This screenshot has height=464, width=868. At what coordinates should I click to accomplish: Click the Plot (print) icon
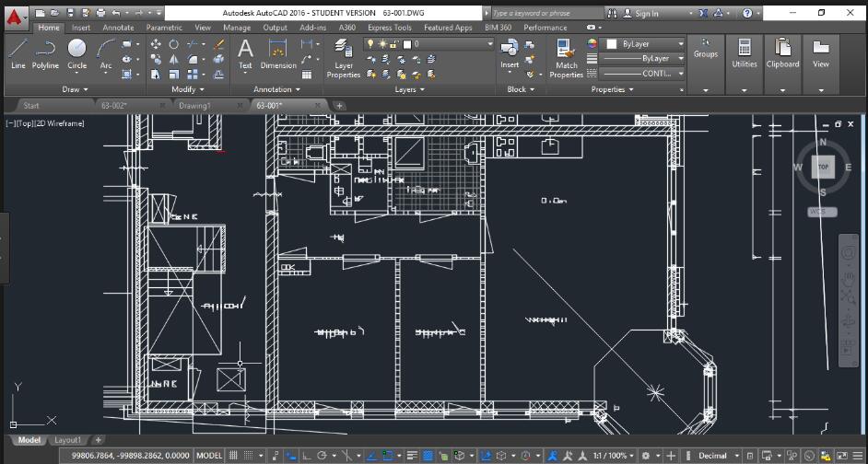click(x=100, y=12)
